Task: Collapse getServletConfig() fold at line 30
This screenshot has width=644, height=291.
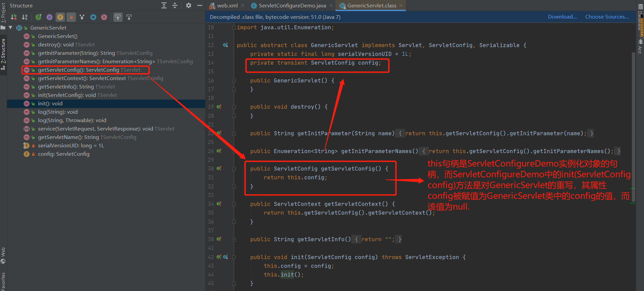Action: click(x=234, y=169)
